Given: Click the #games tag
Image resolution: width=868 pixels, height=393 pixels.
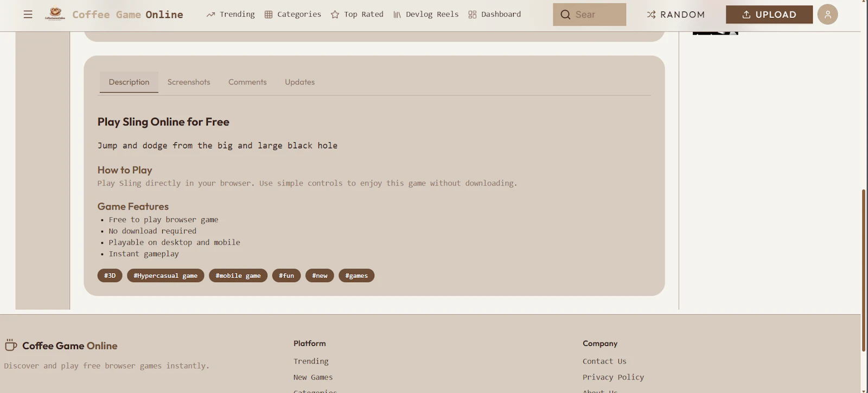Looking at the screenshot, I should pos(356,276).
